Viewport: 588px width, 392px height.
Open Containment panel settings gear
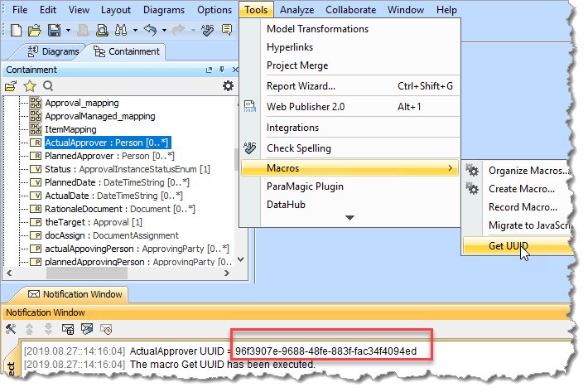(228, 85)
